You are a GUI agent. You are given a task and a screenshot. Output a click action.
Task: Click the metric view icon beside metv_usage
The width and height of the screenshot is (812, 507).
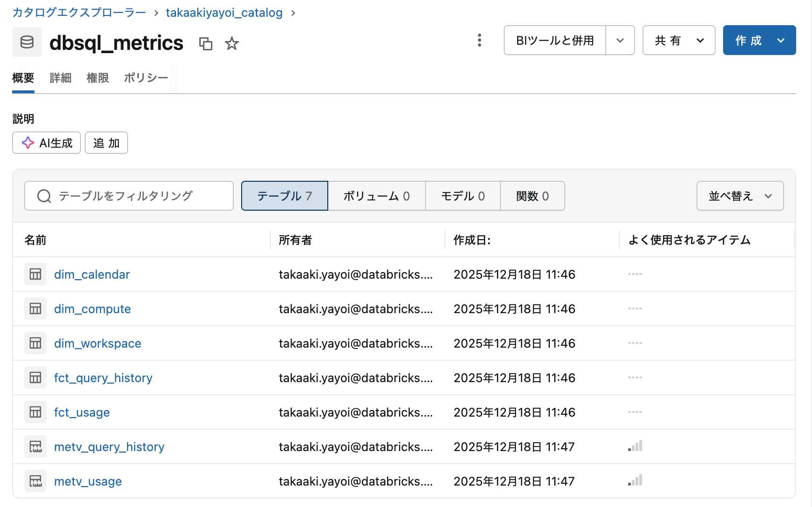[x=35, y=480]
